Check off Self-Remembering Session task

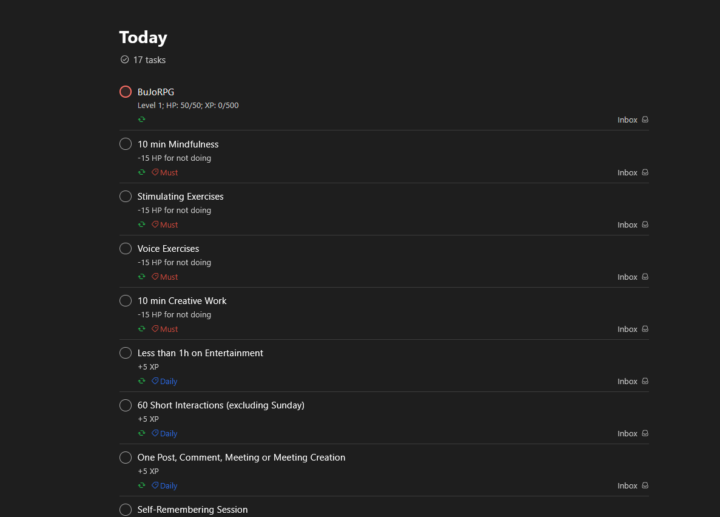tap(125, 510)
